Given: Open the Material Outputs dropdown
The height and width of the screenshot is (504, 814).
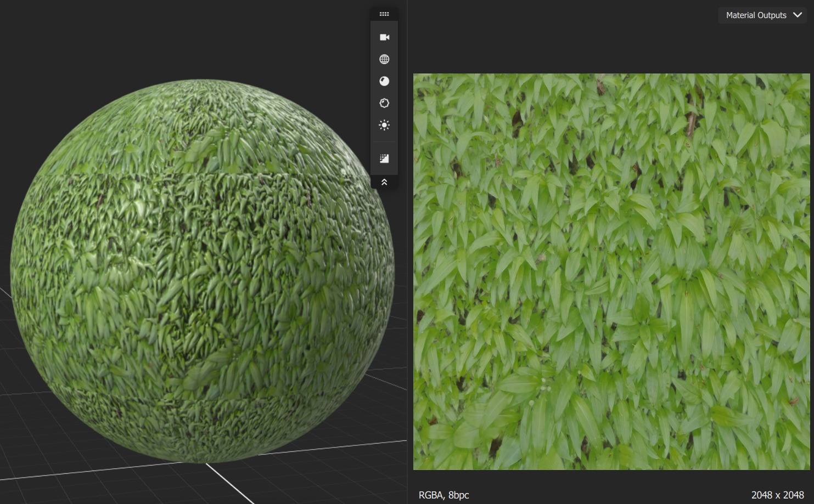Looking at the screenshot, I should coord(756,15).
